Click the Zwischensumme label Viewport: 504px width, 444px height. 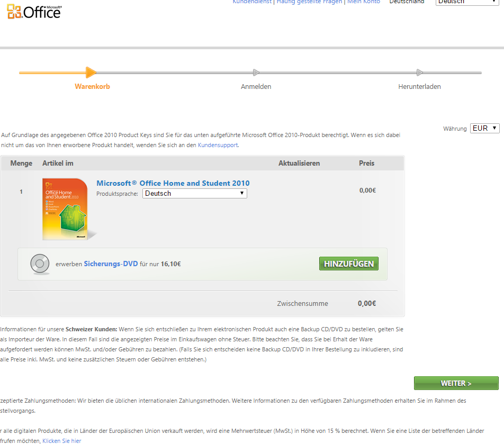pos(302,304)
